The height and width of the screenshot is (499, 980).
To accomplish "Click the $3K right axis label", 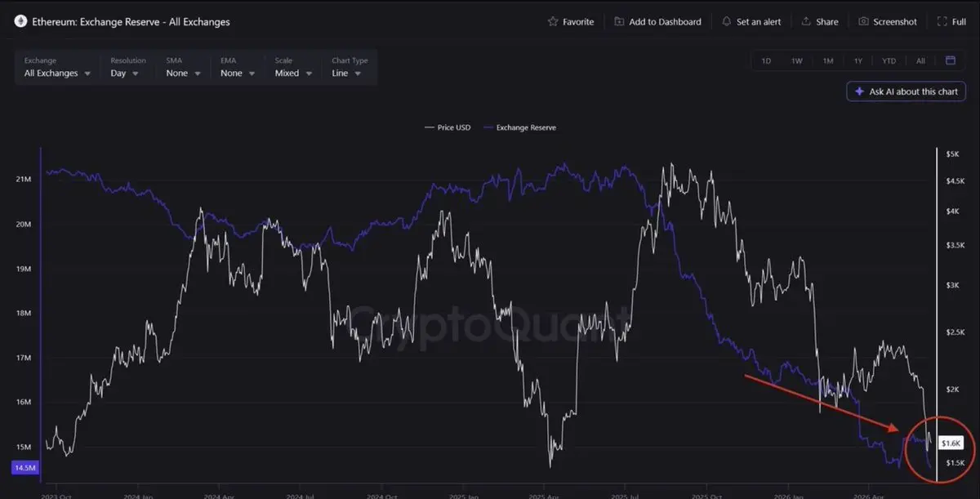I will coord(952,284).
